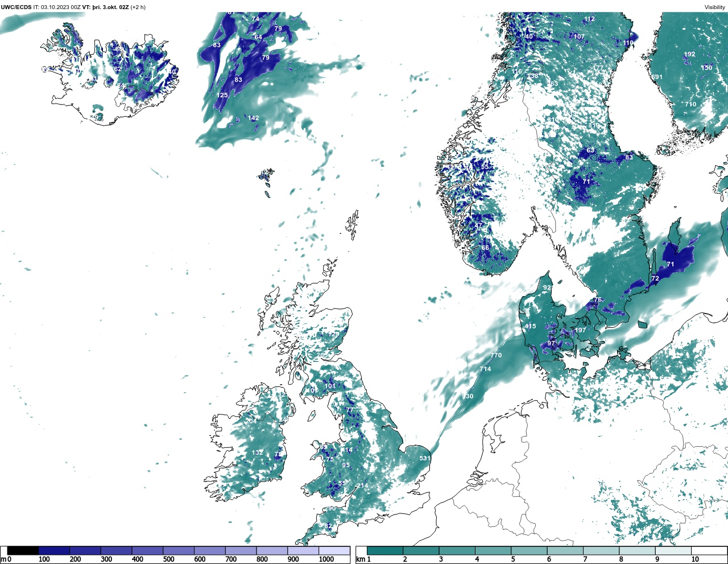Click the lightest swatch after the 1000 m mark
Viewport: 728px width, 564px height.
coord(334,550)
